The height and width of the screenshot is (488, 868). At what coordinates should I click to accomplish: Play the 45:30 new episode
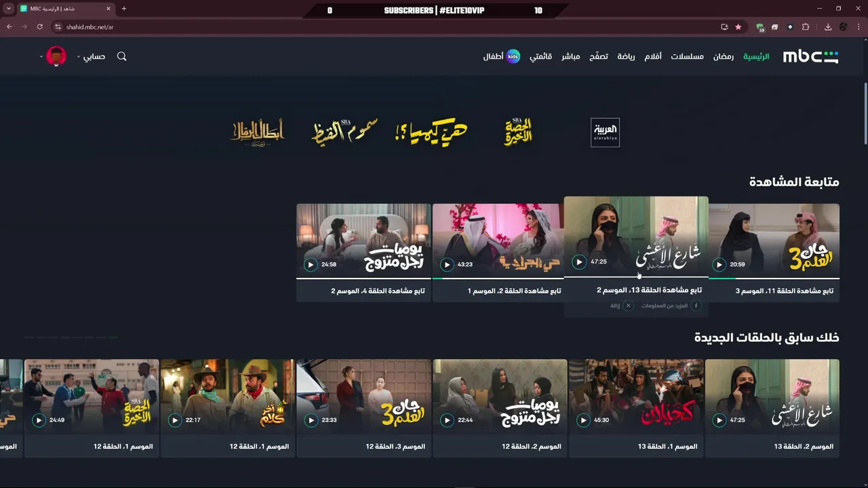click(x=583, y=420)
